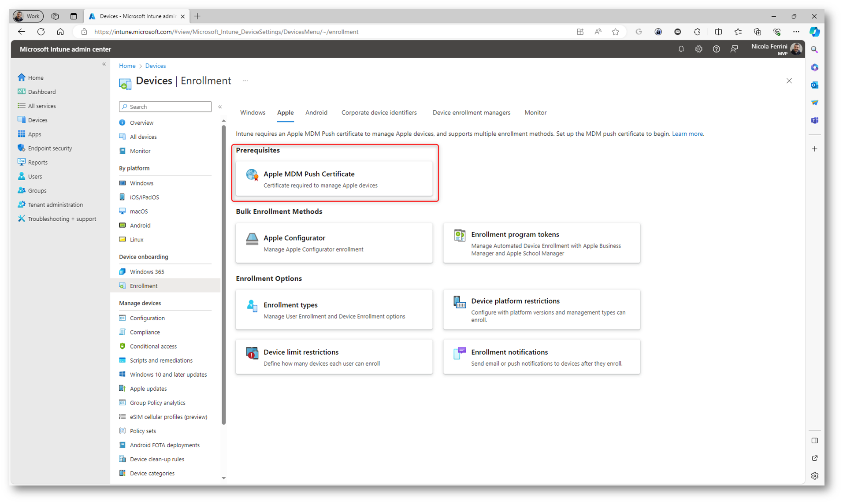
Task: Close the Devices Enrollment blade
Action: 789,81
